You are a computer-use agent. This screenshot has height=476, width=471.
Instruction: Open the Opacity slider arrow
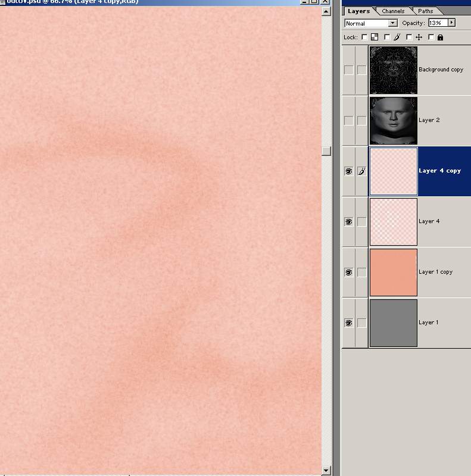tap(451, 23)
